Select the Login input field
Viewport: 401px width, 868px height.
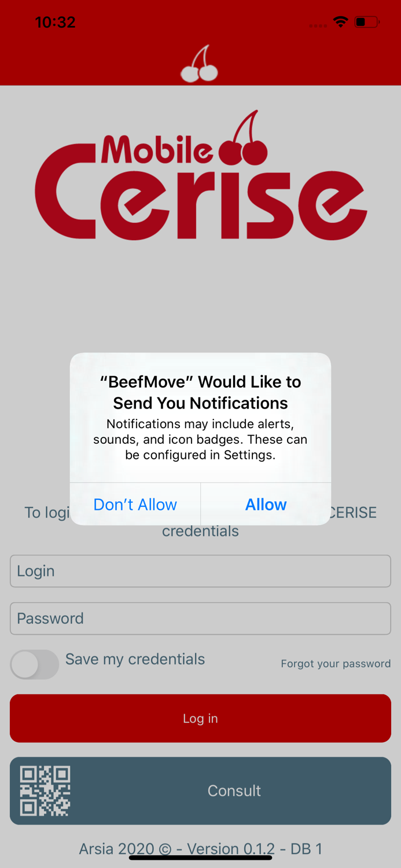pos(200,571)
